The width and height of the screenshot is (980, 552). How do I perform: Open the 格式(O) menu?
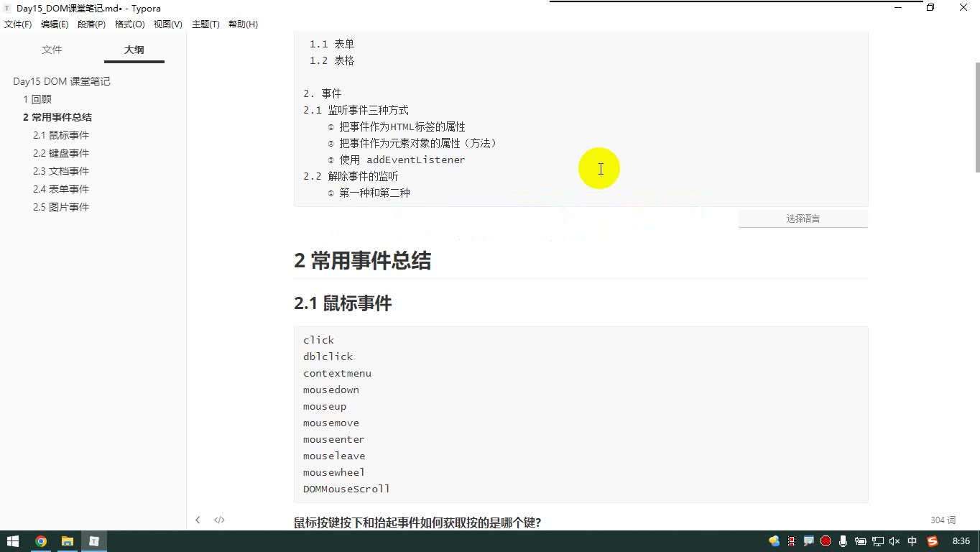(x=130, y=24)
